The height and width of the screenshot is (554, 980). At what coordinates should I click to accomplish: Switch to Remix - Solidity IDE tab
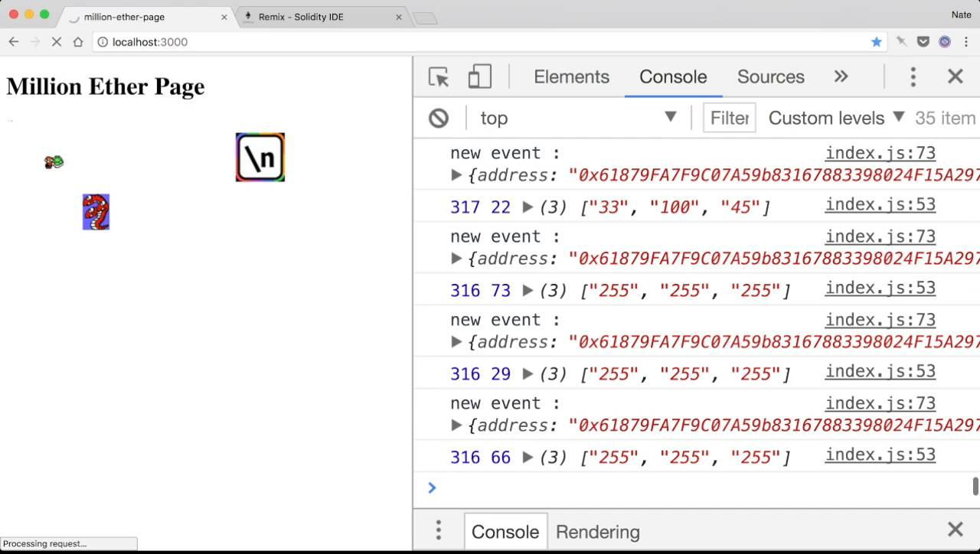(x=322, y=17)
